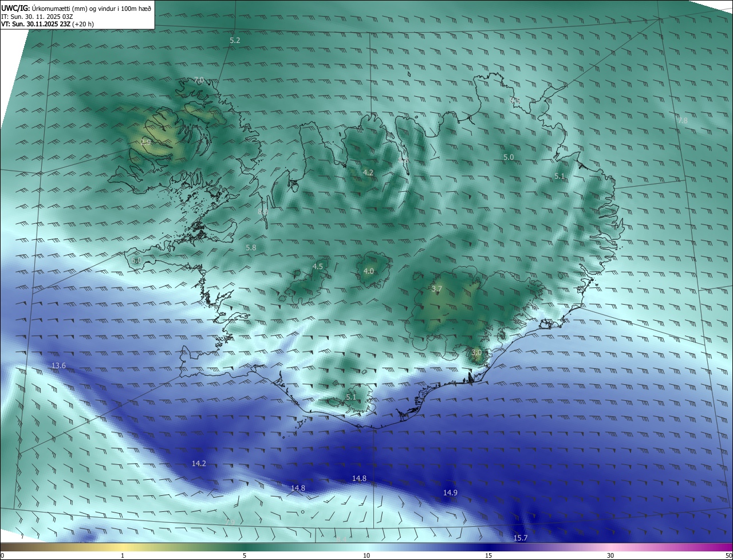Viewport: 733px width, 560px height.
Task: Click the valid time 'VT: Sun. 30.11.2025 23Z'
Action: click(x=36, y=25)
